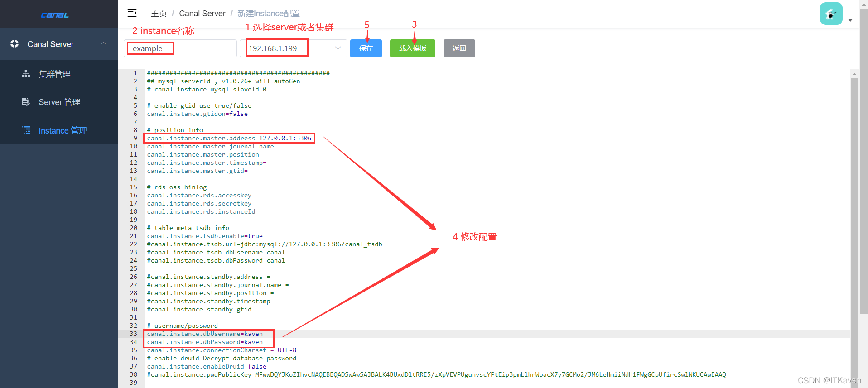Click the Canal logo in sidebar
Screen dimensions: 868x388
(x=55, y=15)
